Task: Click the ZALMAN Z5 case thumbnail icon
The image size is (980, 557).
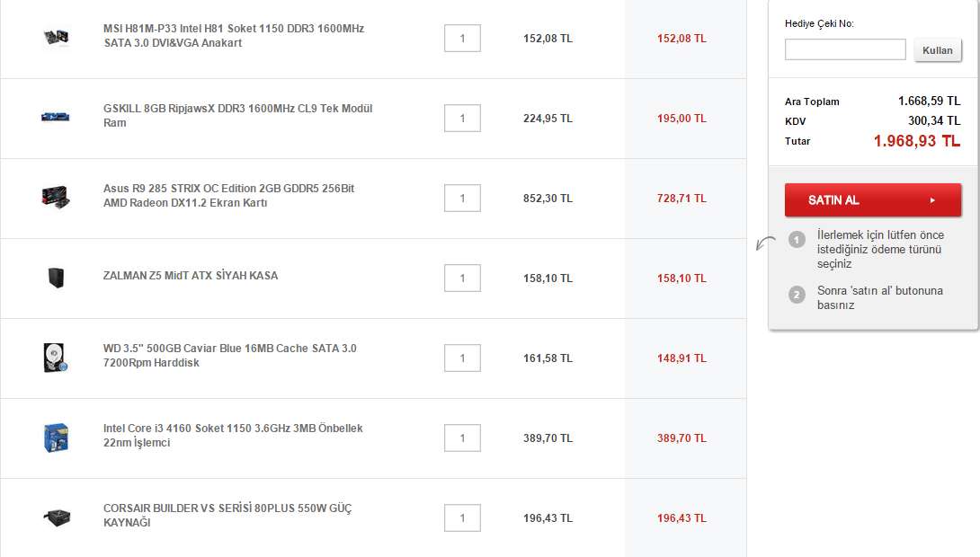Action: click(x=56, y=278)
